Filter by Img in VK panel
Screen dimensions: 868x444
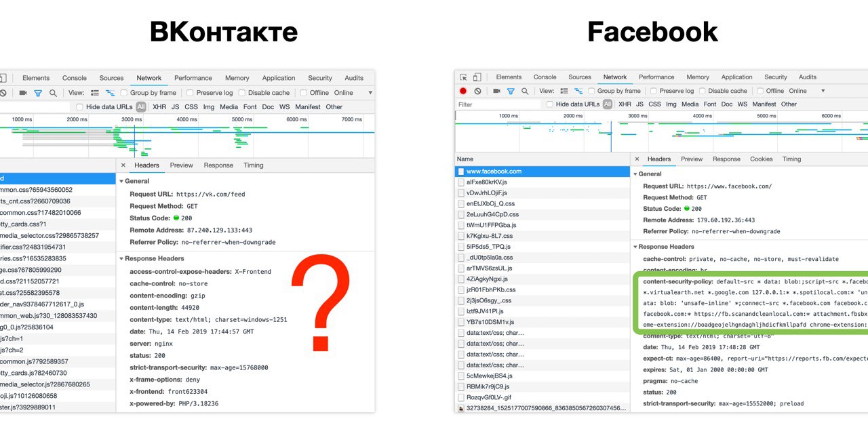tap(209, 107)
